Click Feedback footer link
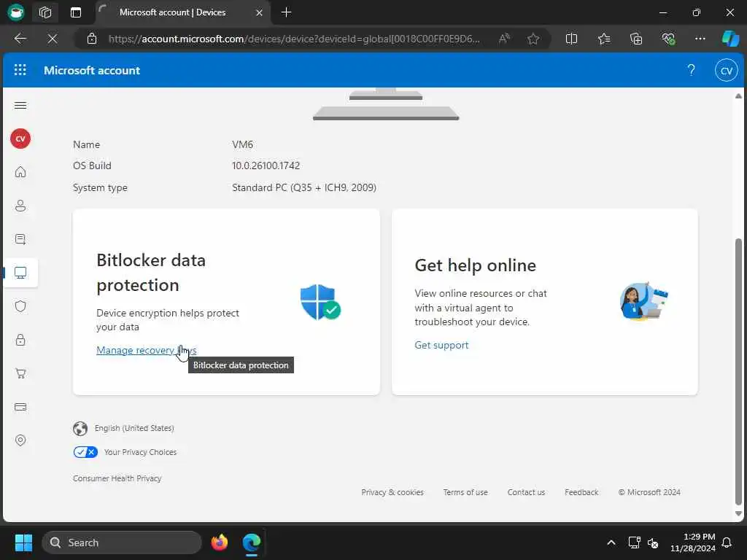Image resolution: width=747 pixels, height=560 pixels. [x=581, y=492]
